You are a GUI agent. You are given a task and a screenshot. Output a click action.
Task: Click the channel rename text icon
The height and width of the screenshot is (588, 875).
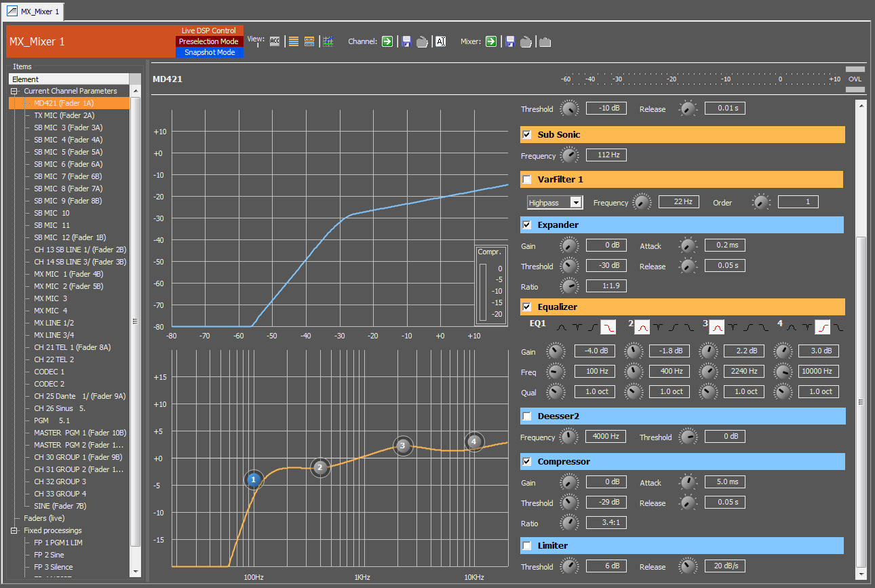(441, 41)
